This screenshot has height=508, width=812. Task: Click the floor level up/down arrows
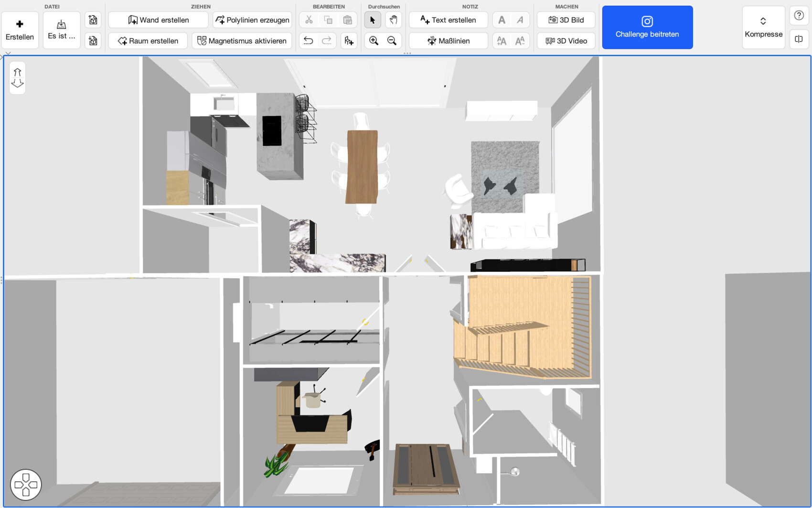click(x=18, y=78)
